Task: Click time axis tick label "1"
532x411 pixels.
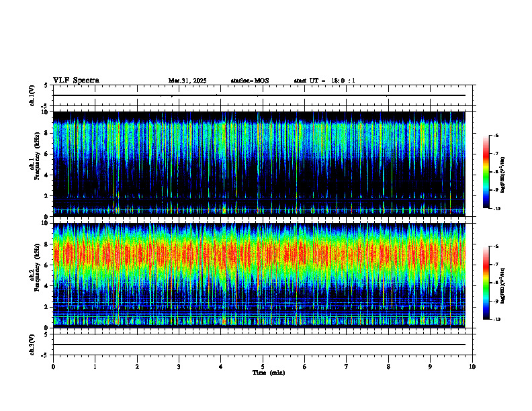Action: (95, 367)
